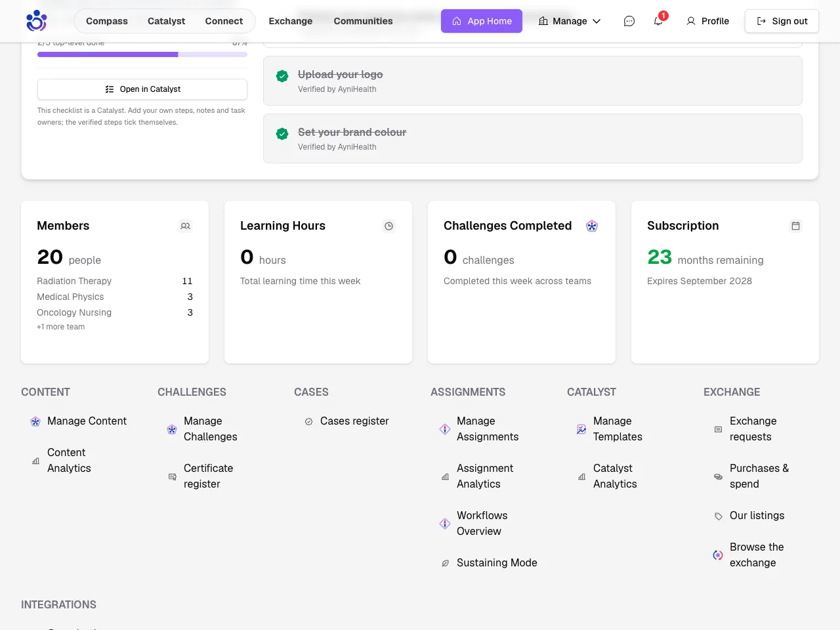
Task: Open the Profile link
Action: pos(707,21)
